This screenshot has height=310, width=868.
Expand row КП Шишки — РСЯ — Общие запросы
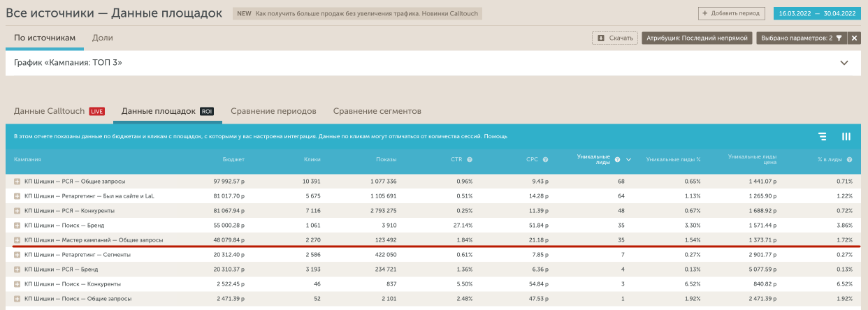click(x=17, y=182)
